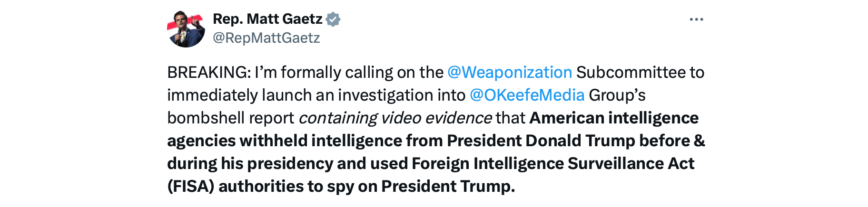Image resolution: width=868 pixels, height=207 pixels.
Task: Open the @RepMattGaetz handle link
Action: 266,38
